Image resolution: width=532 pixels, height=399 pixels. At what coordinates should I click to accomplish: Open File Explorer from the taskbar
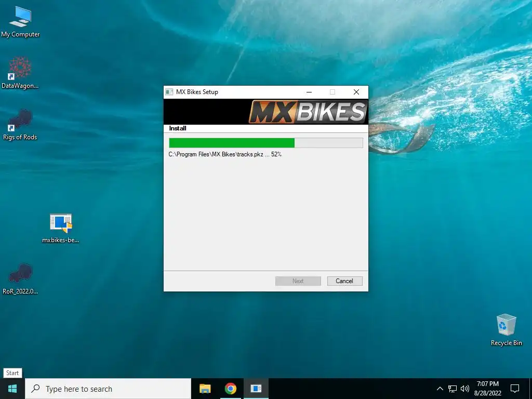[x=205, y=389]
